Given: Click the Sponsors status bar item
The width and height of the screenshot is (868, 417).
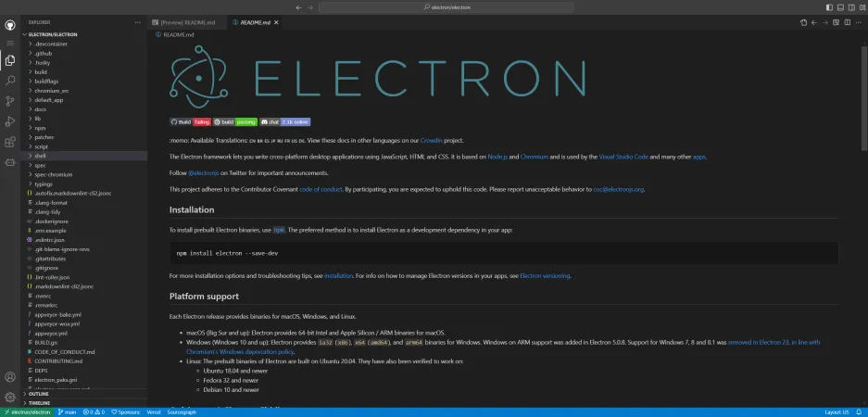Looking at the screenshot, I should click(125, 412).
